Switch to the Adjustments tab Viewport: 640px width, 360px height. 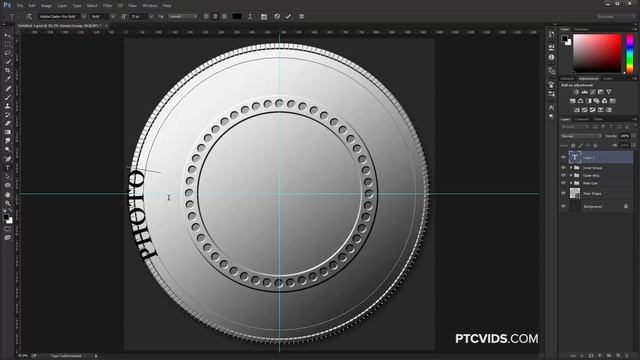[589, 78]
